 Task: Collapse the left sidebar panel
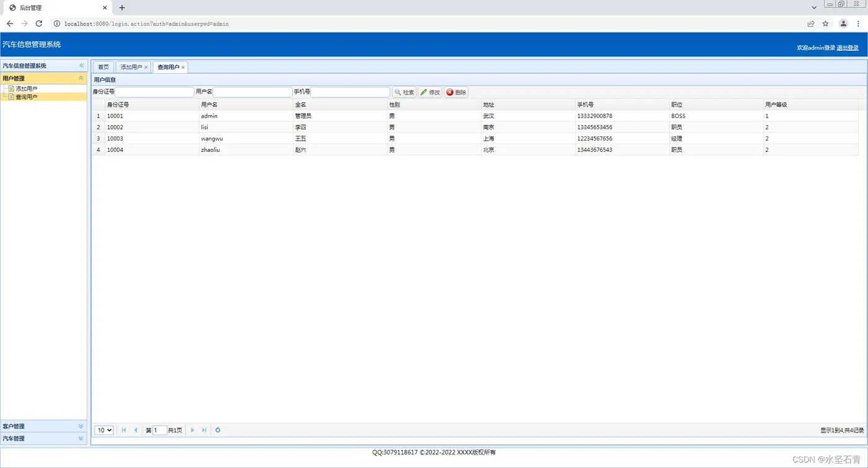(x=81, y=66)
